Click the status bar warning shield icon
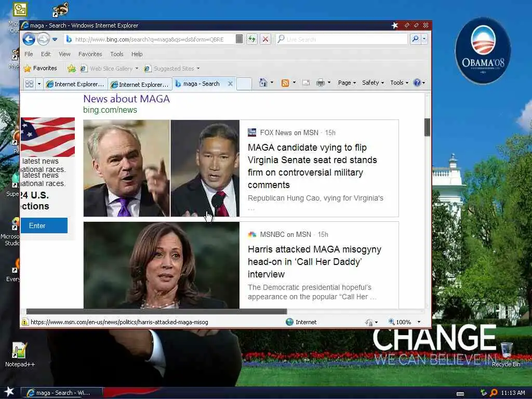The height and width of the screenshot is (399, 532). 25,322
